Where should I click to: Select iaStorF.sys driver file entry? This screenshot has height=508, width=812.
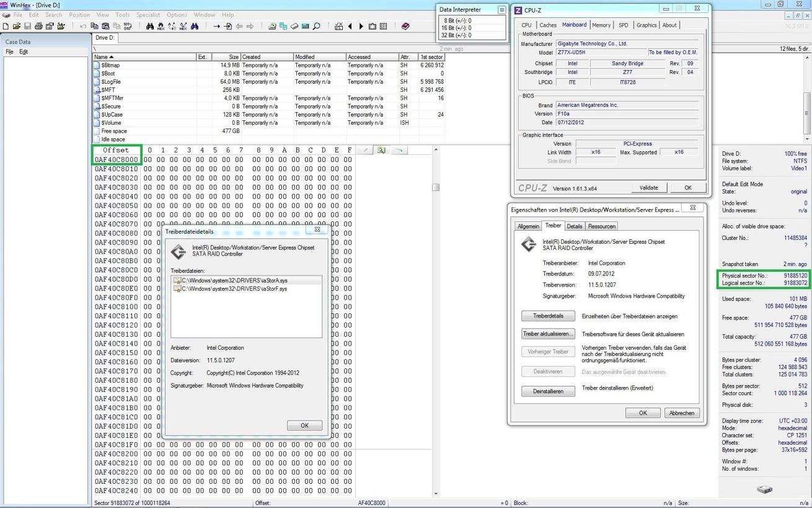246,288
